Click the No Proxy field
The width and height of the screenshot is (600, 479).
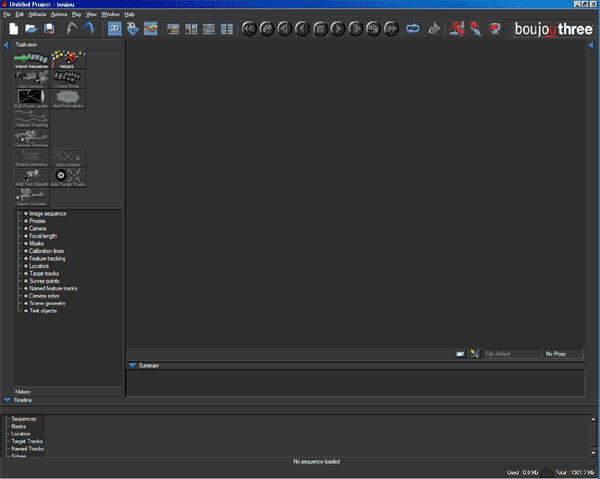click(x=562, y=354)
